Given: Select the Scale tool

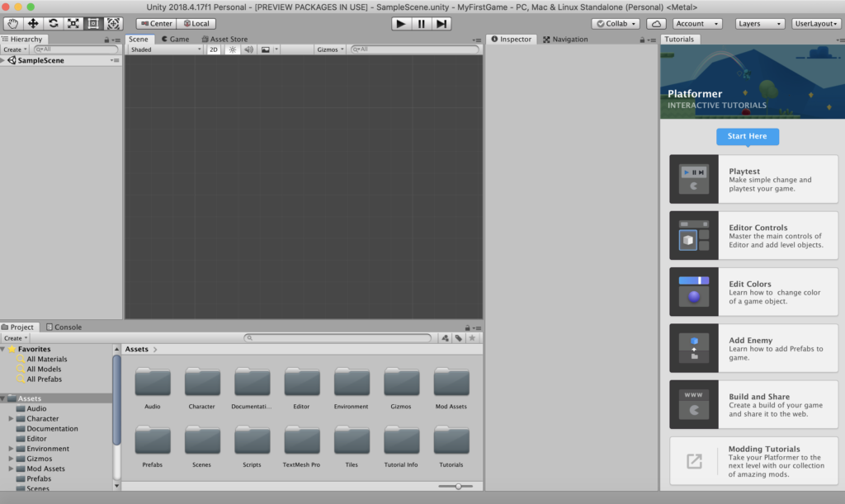Looking at the screenshot, I should (73, 24).
